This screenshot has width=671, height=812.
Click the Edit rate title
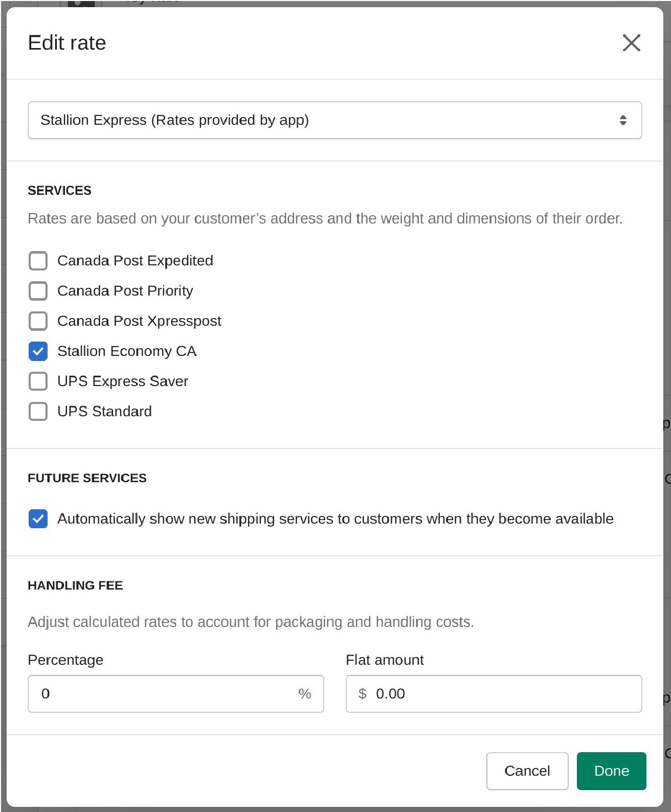pyautogui.click(x=67, y=43)
